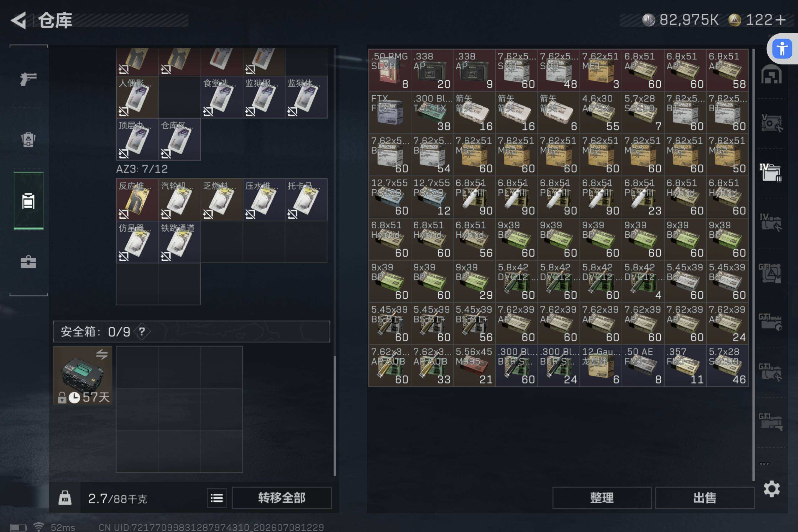The image size is (798, 532).
Task: Select the 反应堆 key card in AZ3
Action: point(137,200)
